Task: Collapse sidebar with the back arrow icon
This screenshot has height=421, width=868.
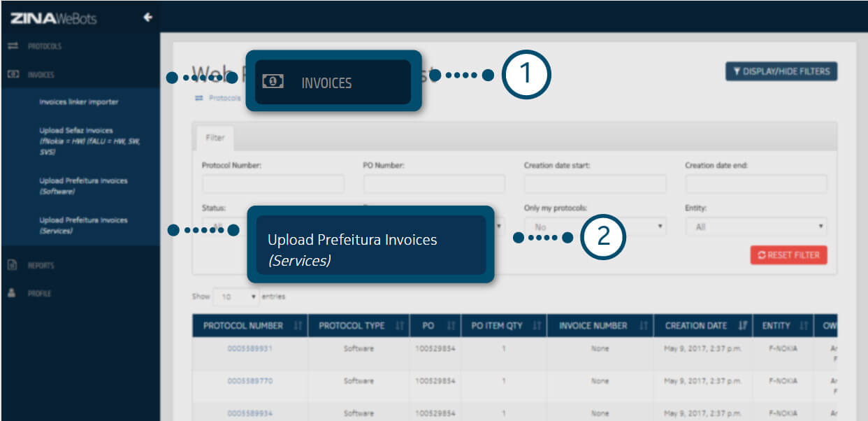Action: pyautogui.click(x=147, y=18)
